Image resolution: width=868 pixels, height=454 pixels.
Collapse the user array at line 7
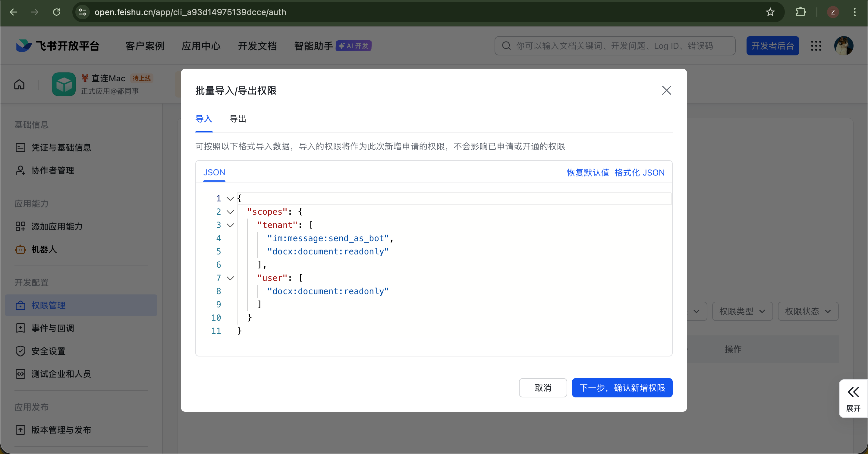click(230, 278)
